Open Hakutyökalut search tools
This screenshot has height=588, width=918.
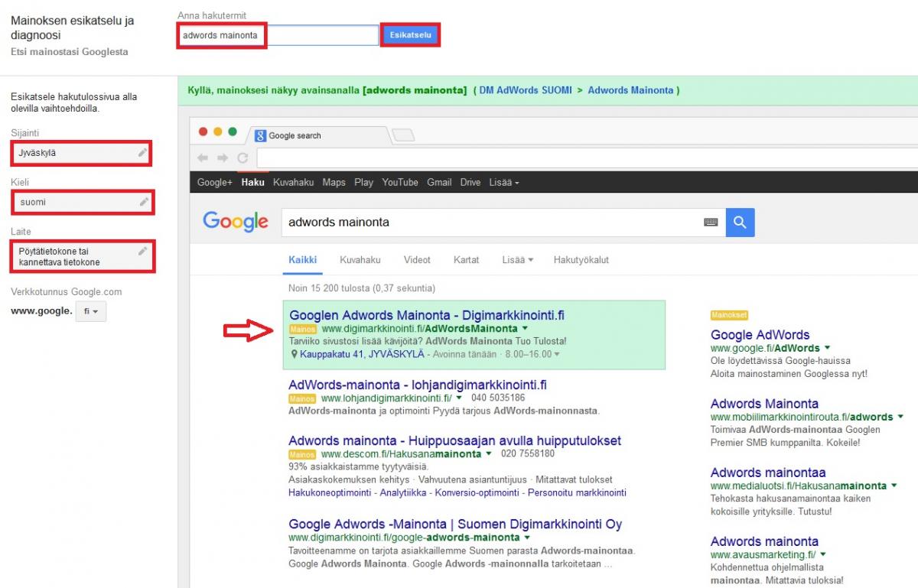click(581, 260)
